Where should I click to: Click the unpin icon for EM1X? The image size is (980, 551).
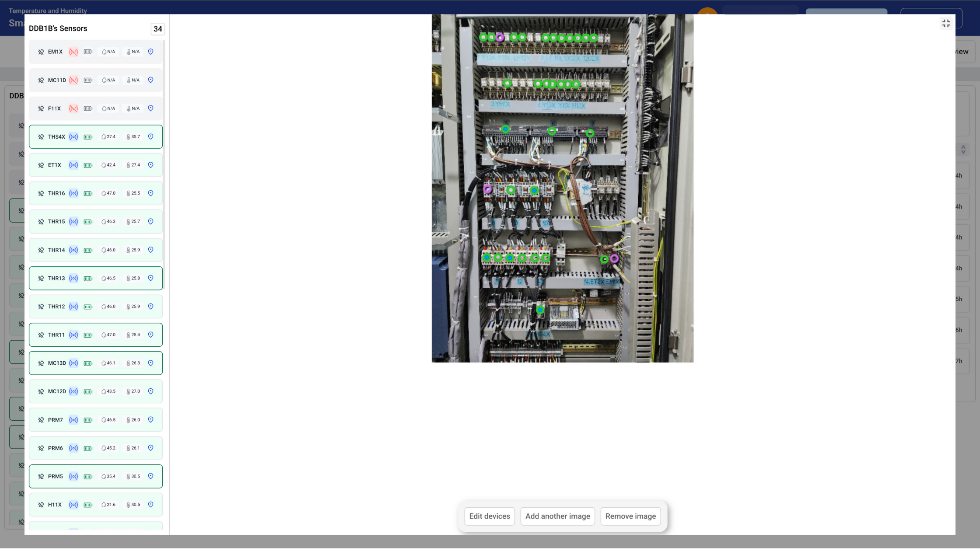click(x=41, y=52)
